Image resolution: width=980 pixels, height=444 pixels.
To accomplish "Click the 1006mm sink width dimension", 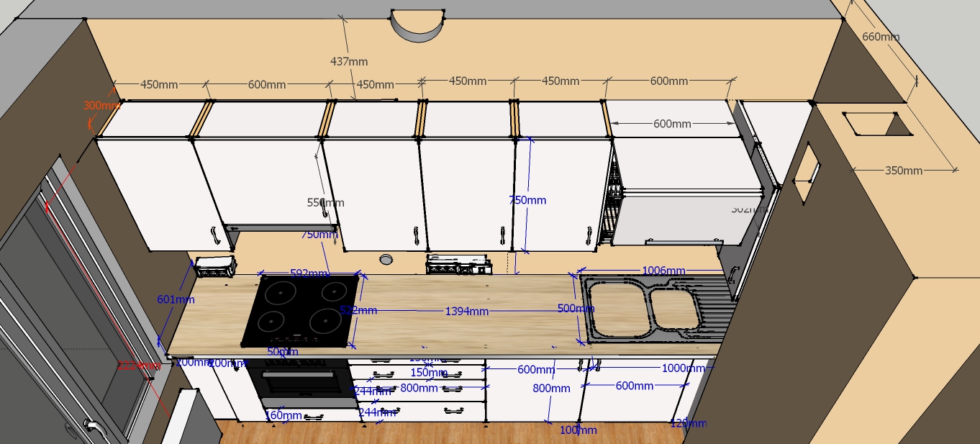I will 663,271.
